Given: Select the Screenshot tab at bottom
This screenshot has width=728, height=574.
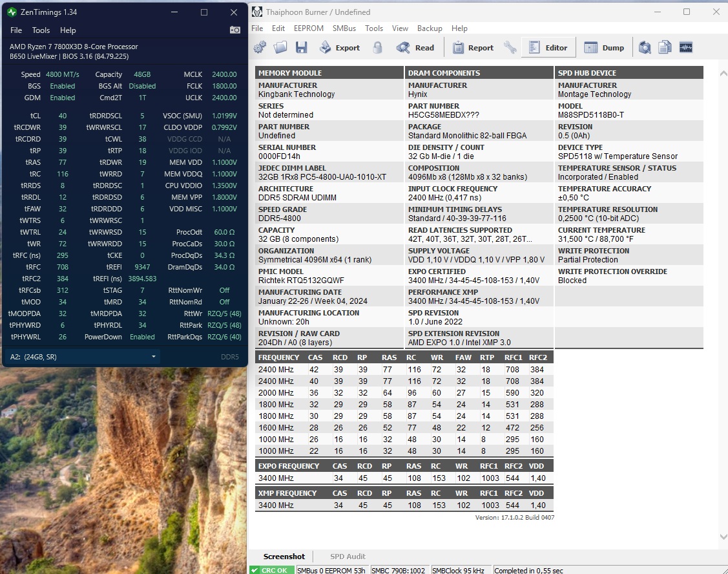Looking at the screenshot, I should (x=284, y=557).
